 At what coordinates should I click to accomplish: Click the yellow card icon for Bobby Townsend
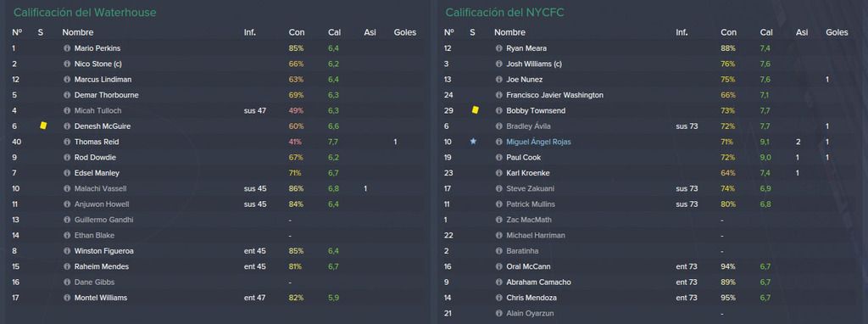475,110
